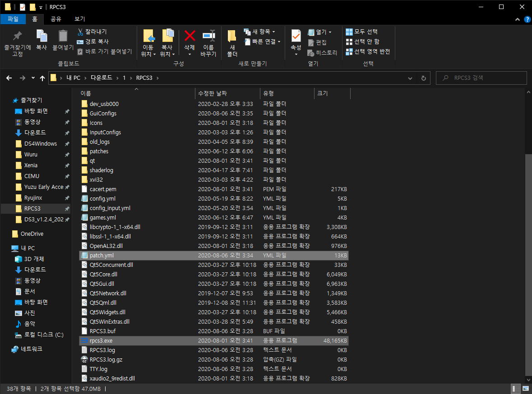Viewport: 532px width, 394px height.
Task: Select the dev_usb000 folder
Action: coord(214,104)
